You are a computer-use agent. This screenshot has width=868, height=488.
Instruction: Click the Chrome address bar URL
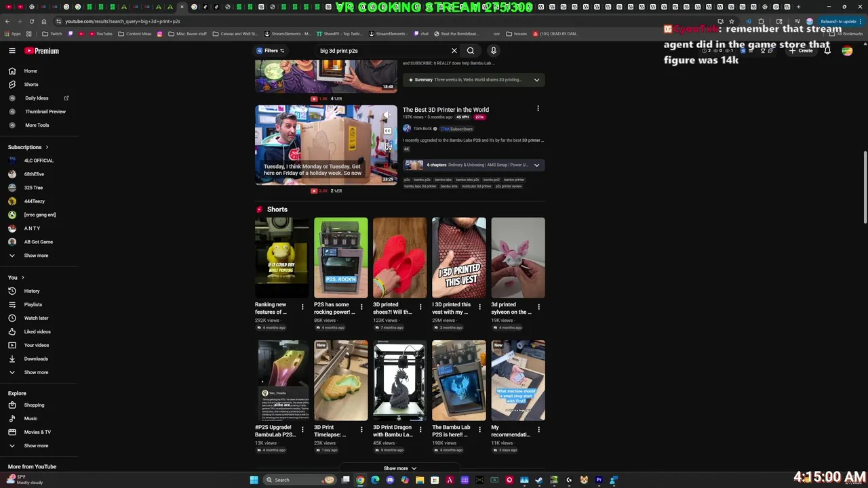[122, 21]
